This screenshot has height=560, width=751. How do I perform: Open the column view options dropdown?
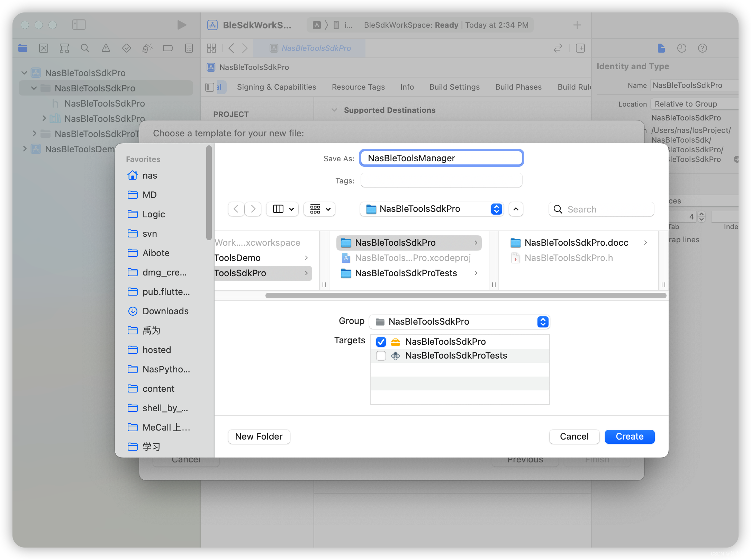282,209
